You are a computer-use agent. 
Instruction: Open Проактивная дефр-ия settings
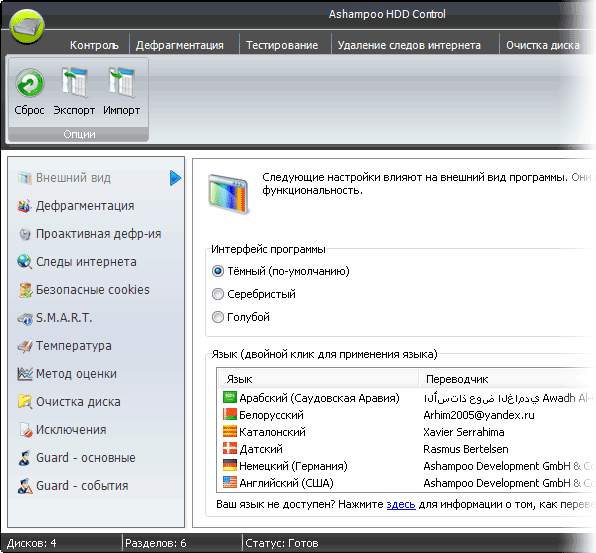90,234
